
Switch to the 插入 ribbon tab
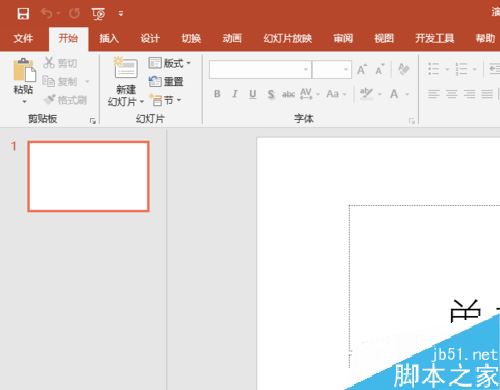coord(109,38)
